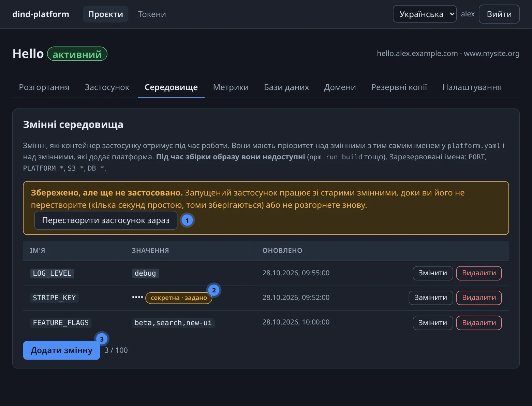Click Перестворити застосунок зараз button
This screenshot has width=532, height=406.
(106, 220)
